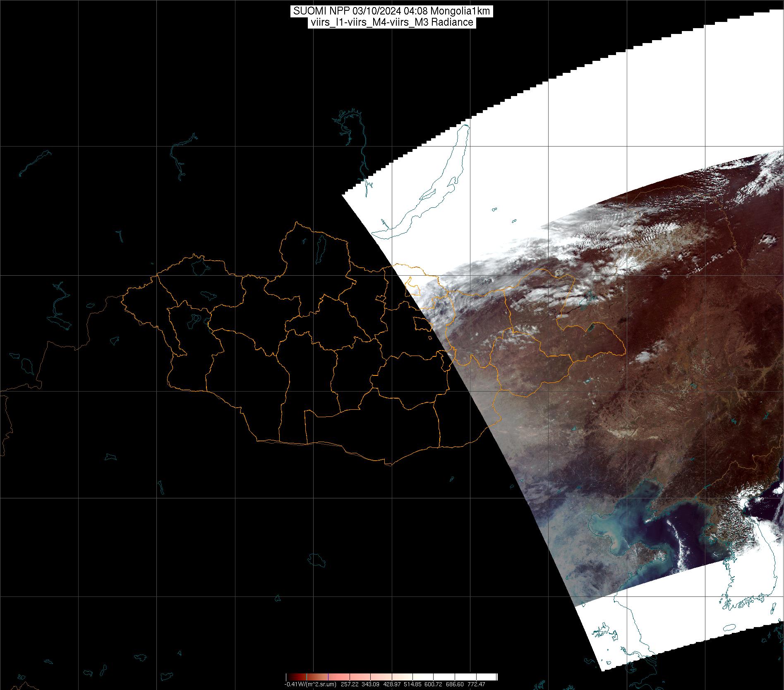This screenshot has height=690, width=784.
Task: Click the 'viirs_I1-viirs_M4-viirs_M3 Radiance' subtitle
Action: click(391, 22)
